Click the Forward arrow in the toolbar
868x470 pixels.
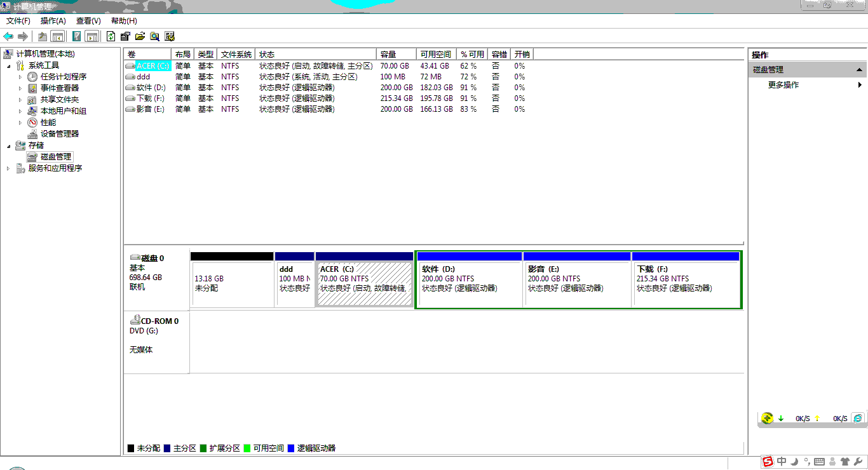coord(23,37)
